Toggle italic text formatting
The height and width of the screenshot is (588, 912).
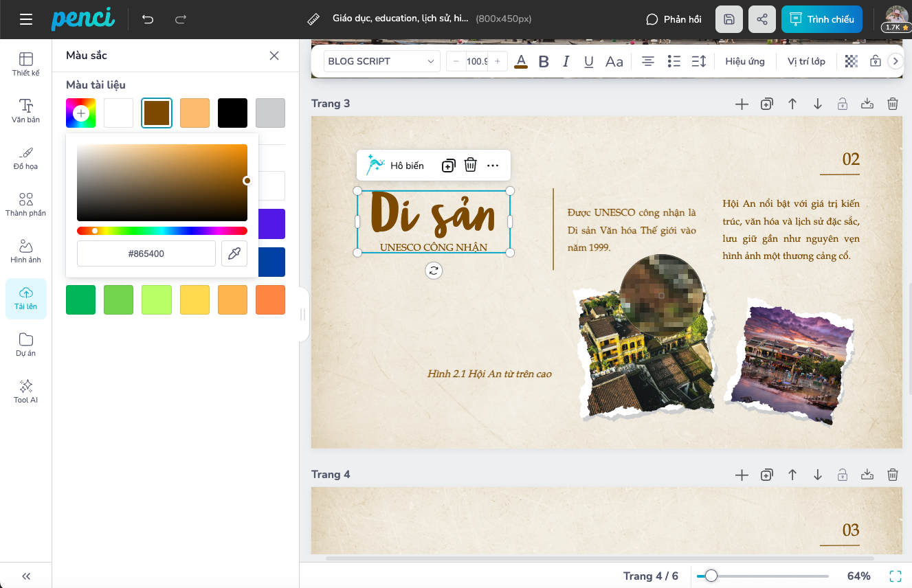point(566,61)
